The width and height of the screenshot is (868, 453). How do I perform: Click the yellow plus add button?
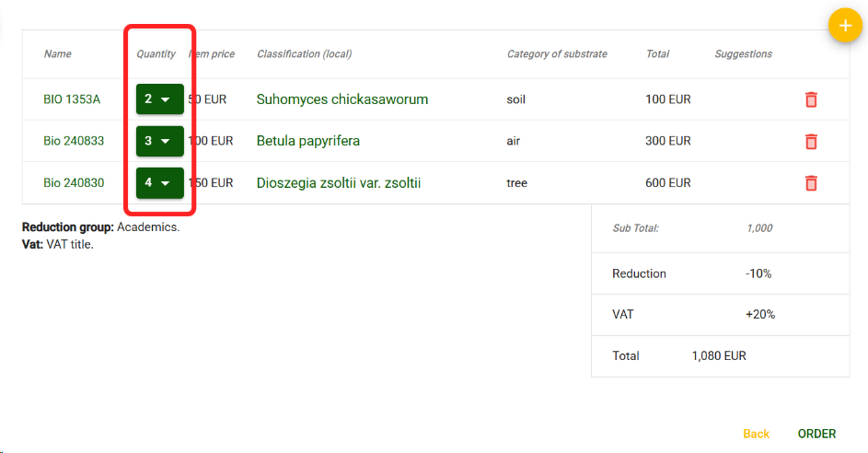845,26
